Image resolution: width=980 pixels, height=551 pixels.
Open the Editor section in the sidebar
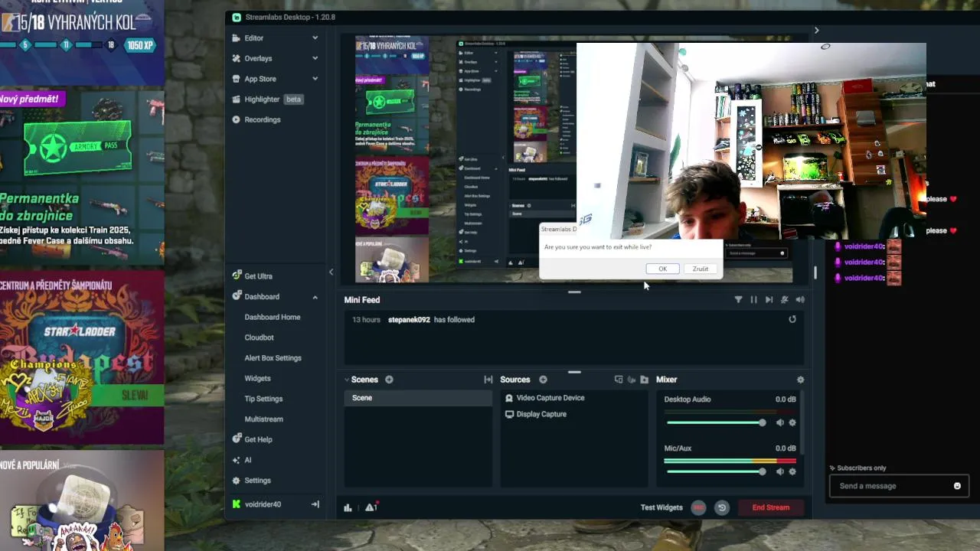(x=253, y=37)
